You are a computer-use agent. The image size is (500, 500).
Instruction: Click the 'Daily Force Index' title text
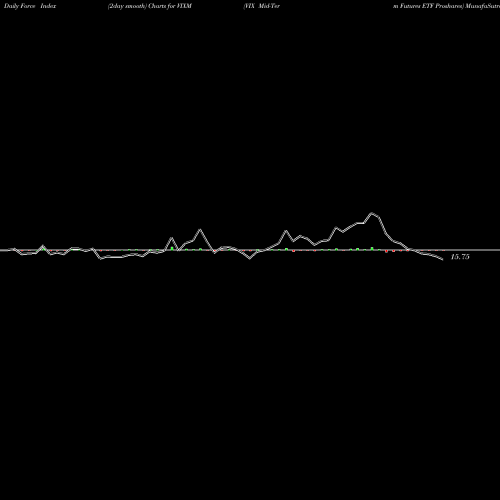pos(30,6)
